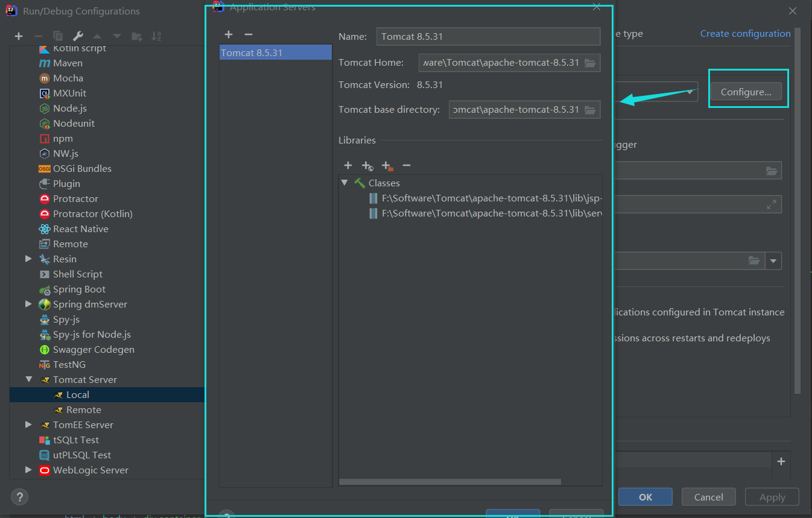Collapse the Classes library node

point(344,183)
